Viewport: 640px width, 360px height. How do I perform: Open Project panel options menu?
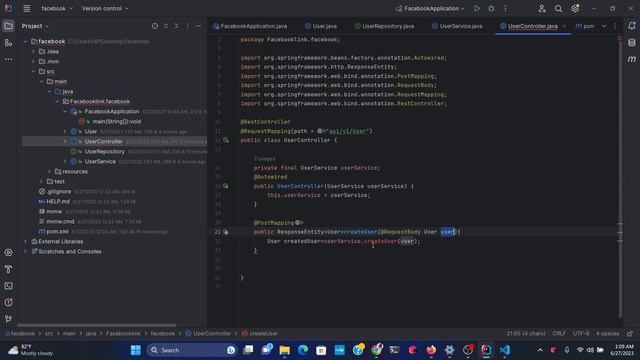coord(187,26)
